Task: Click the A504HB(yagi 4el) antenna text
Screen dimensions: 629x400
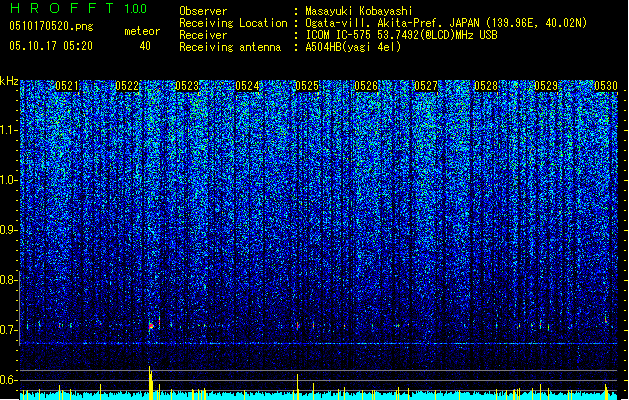Action: tap(353, 47)
